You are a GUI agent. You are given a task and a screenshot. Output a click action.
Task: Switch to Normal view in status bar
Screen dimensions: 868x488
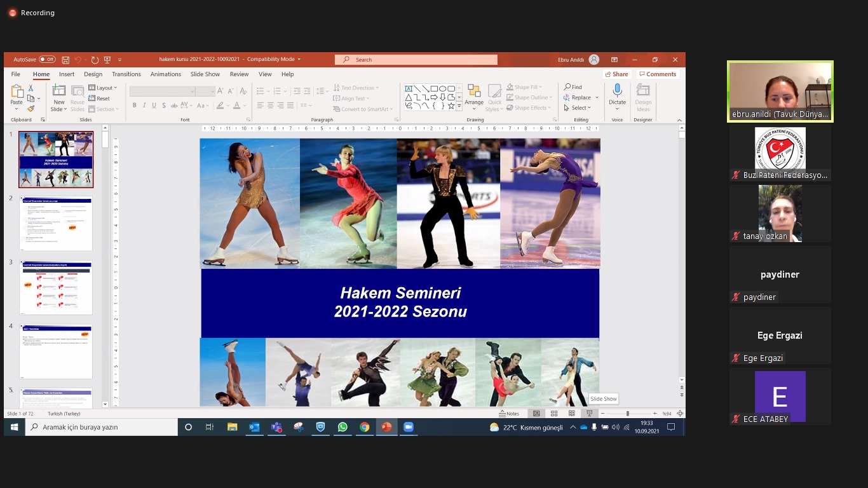tap(537, 414)
